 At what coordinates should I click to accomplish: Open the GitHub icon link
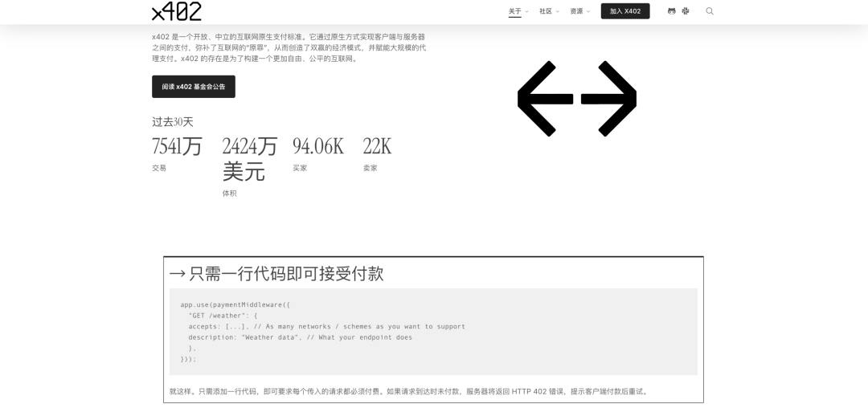pyautogui.click(x=671, y=11)
